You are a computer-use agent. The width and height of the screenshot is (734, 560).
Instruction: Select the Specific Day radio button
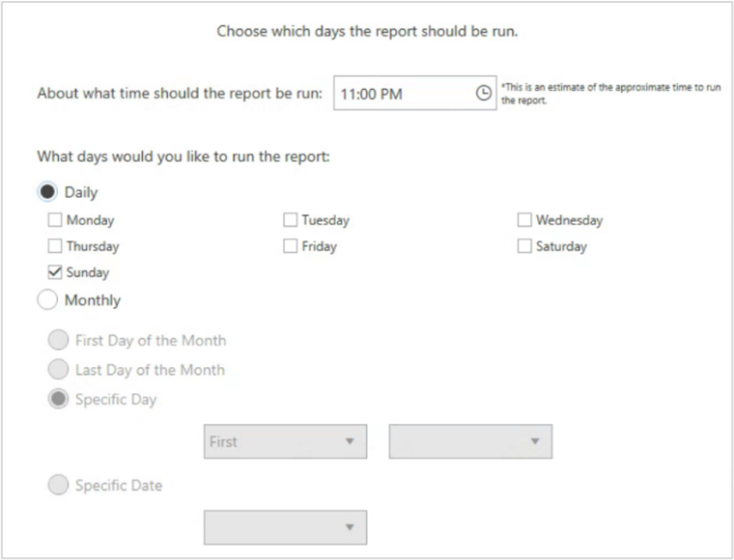[x=59, y=399]
